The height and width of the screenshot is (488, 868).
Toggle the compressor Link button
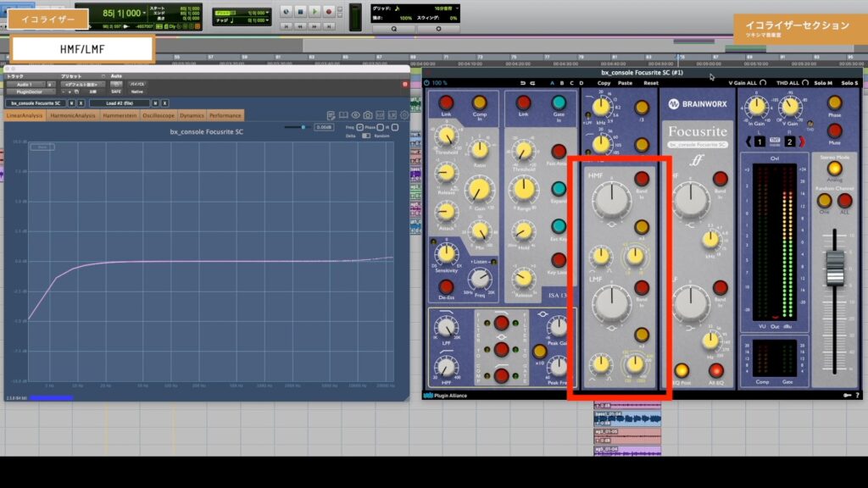pos(446,103)
